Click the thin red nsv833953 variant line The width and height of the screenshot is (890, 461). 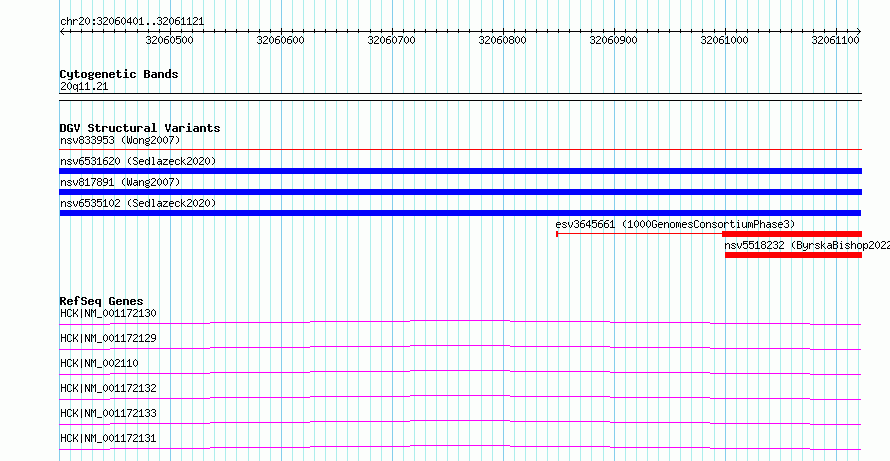(x=460, y=149)
